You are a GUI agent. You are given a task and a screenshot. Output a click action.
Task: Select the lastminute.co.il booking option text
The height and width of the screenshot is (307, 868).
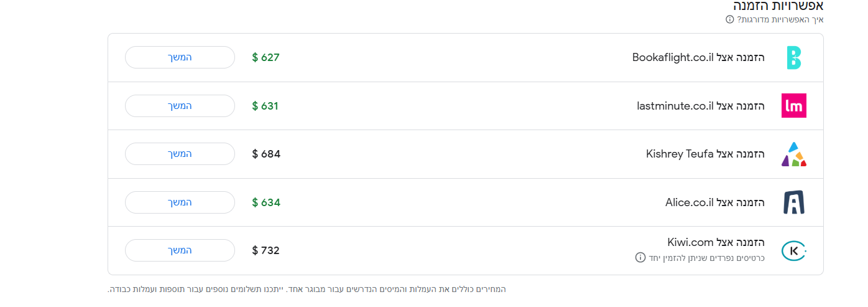[701, 106]
